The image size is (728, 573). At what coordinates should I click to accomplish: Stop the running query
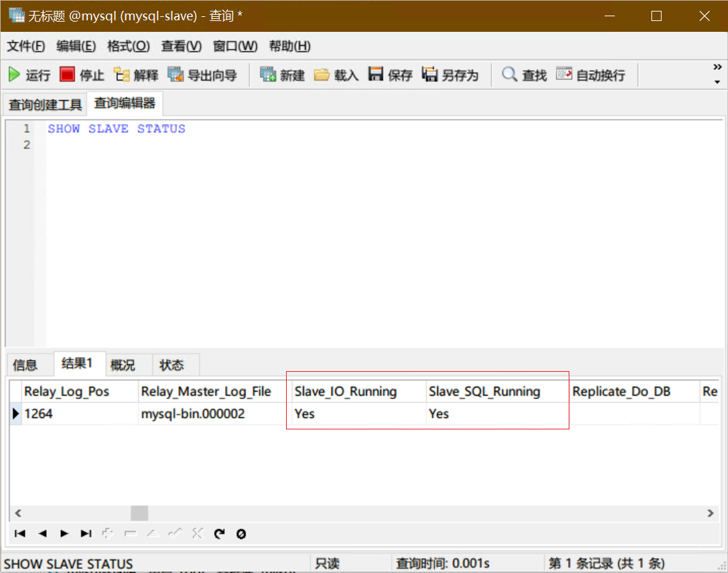tap(81, 75)
